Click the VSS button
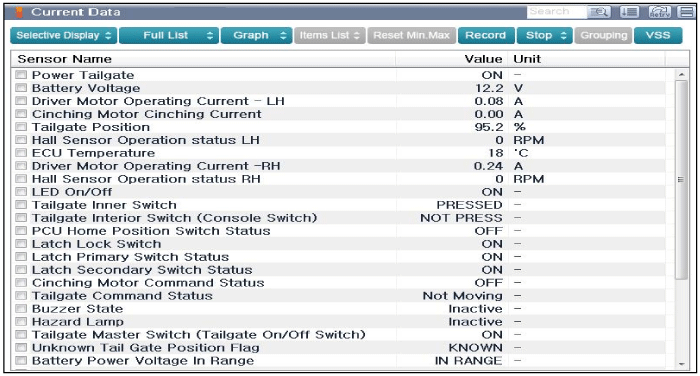Viewport: 700px width, 376px height. pos(658,35)
